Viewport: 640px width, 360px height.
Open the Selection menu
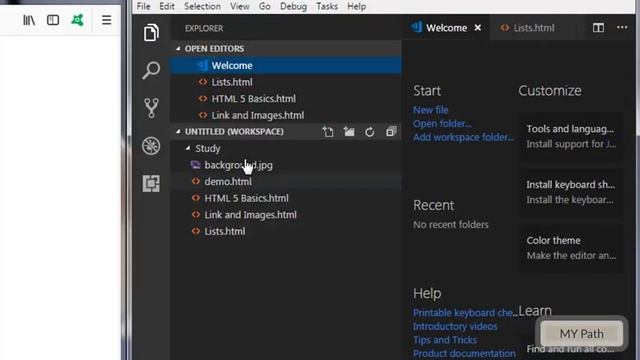pyautogui.click(x=202, y=7)
